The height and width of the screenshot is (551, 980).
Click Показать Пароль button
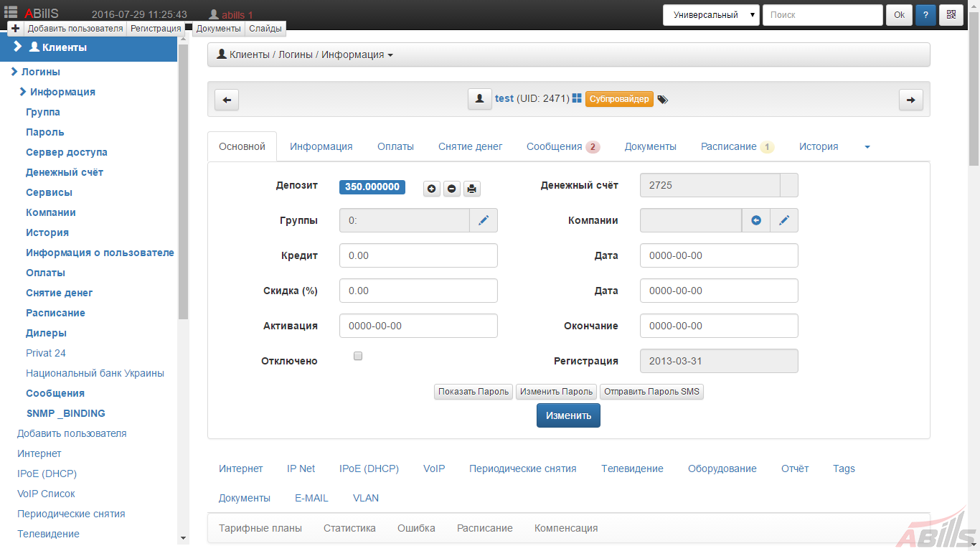tap(473, 392)
